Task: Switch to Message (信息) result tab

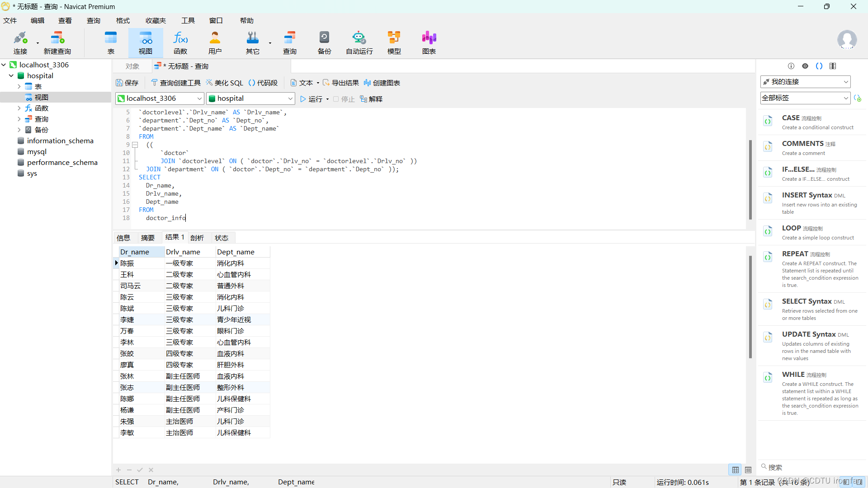Action: [123, 238]
